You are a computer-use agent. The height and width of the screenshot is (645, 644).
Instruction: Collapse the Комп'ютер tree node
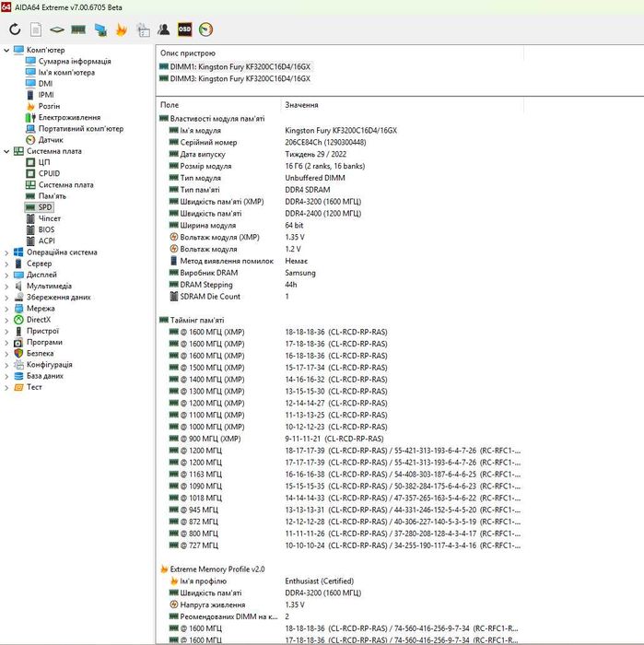6,50
